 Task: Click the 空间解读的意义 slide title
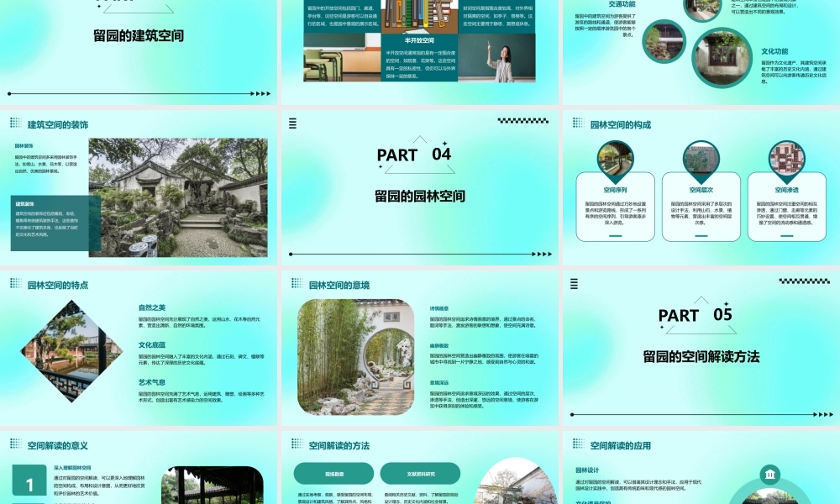pos(58,445)
